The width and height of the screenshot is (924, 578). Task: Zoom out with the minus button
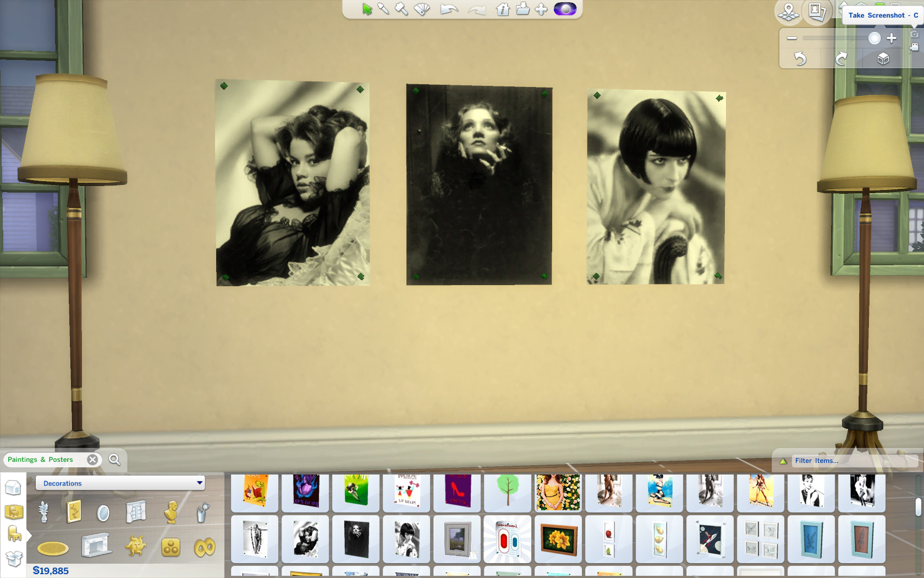pyautogui.click(x=792, y=38)
